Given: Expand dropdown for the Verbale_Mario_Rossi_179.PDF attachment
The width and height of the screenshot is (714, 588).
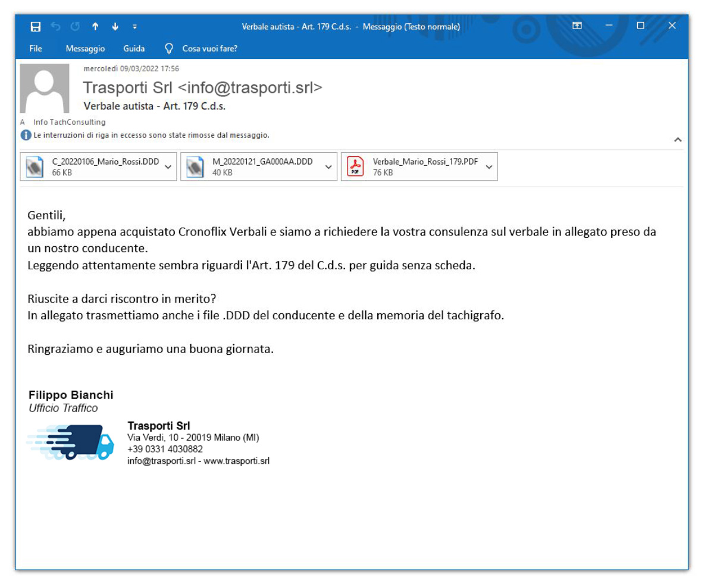Looking at the screenshot, I should (489, 167).
